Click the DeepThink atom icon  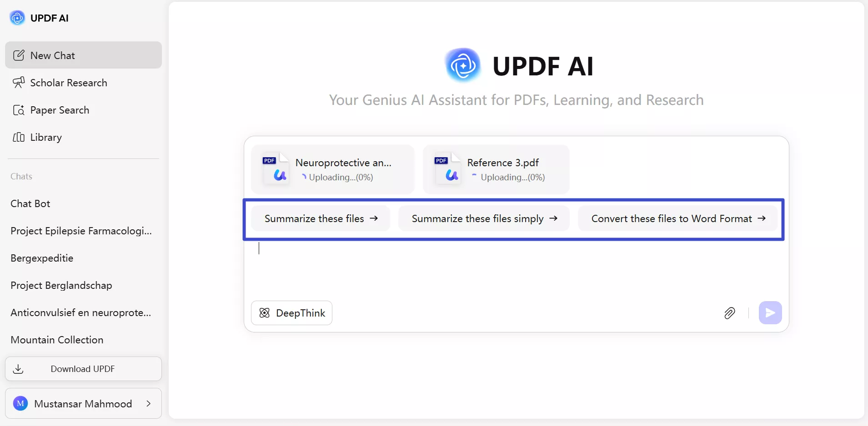264,313
